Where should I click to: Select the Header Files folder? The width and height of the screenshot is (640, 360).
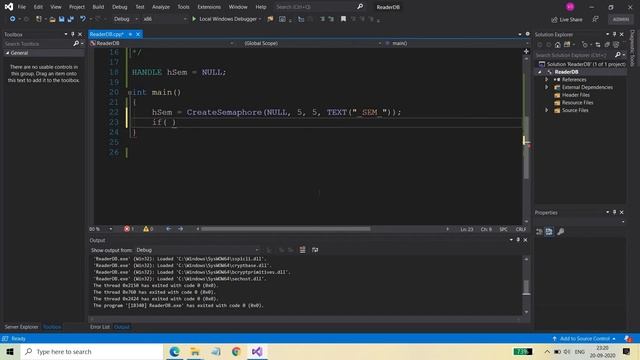[x=576, y=95]
